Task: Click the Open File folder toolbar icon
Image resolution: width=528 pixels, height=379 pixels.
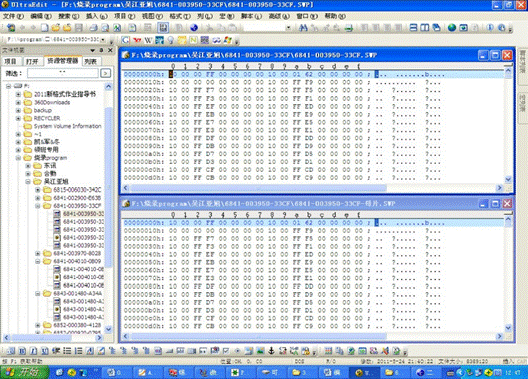Action: [56, 28]
